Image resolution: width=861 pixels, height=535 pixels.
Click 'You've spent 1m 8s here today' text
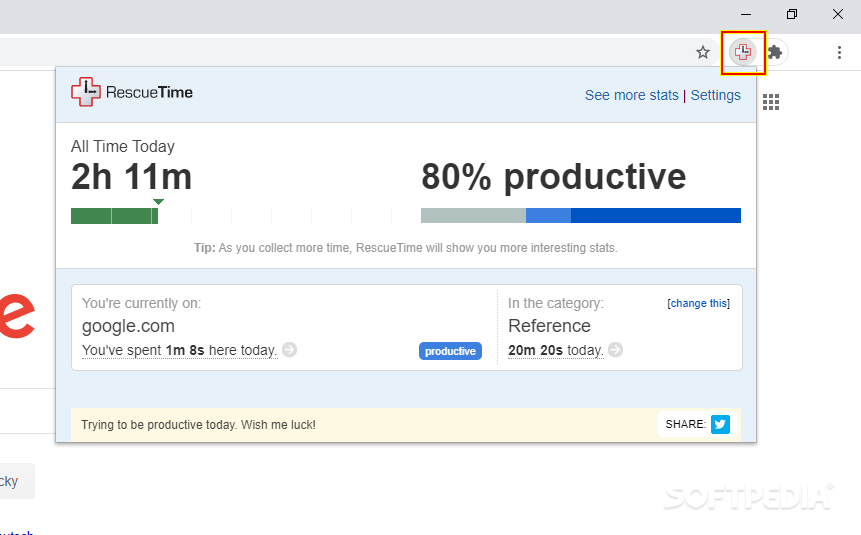(x=180, y=350)
